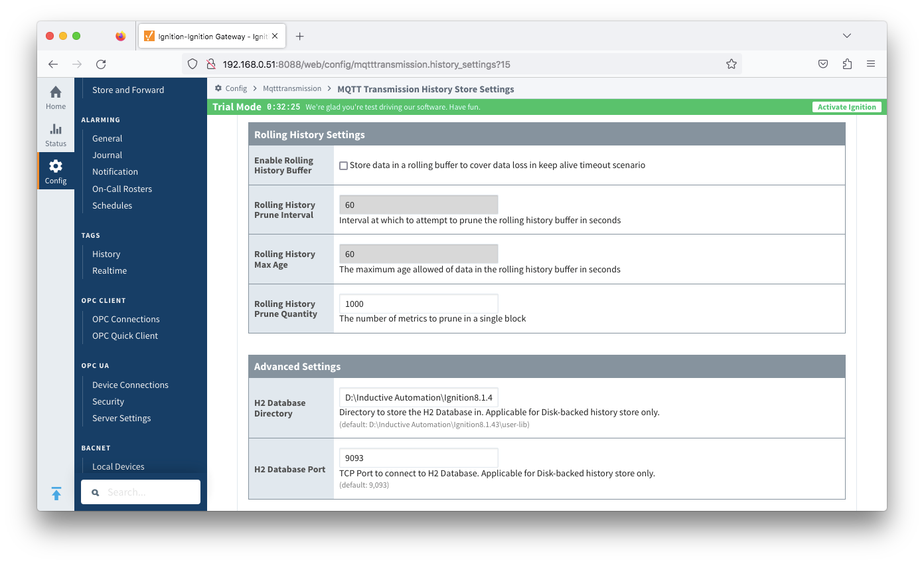
Task: Open the Status section with the bar chart icon
Action: [x=56, y=135]
